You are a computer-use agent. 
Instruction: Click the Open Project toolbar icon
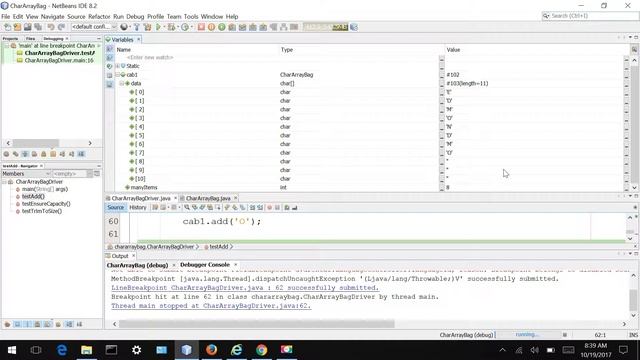[x=27, y=27]
